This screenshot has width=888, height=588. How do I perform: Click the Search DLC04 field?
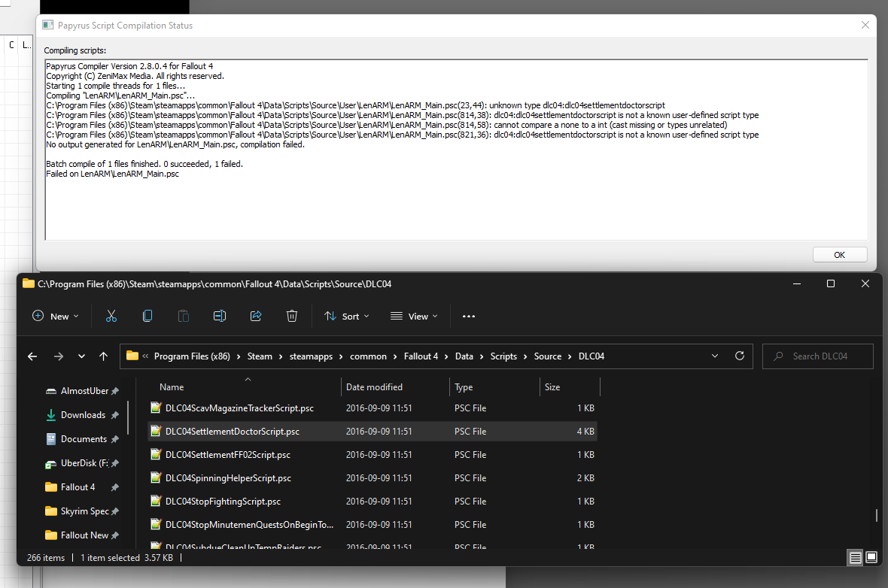point(818,356)
